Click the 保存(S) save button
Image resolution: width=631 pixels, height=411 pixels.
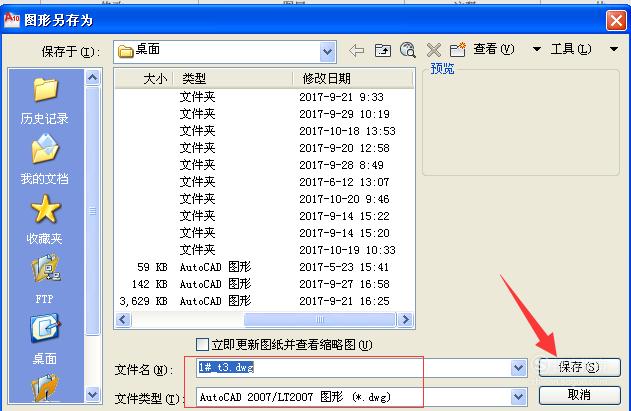[x=579, y=367]
